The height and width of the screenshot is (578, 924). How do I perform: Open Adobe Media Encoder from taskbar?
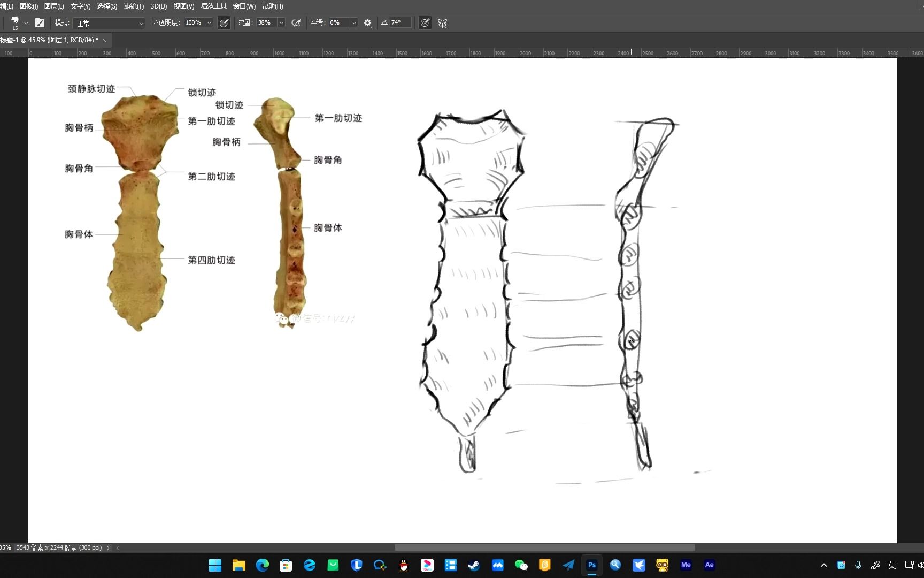(x=686, y=565)
